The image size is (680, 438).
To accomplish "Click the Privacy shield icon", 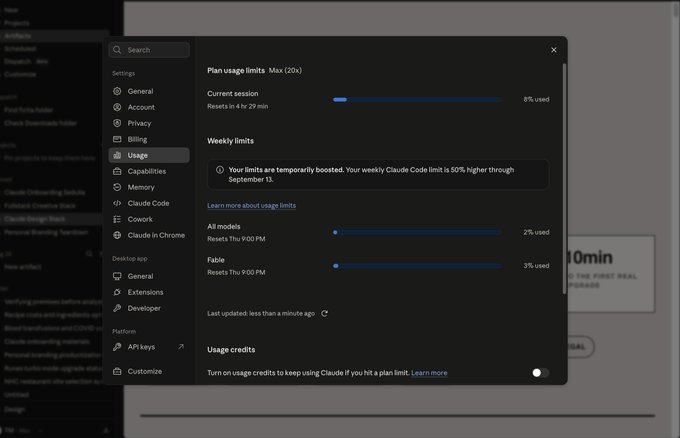I will click(117, 123).
